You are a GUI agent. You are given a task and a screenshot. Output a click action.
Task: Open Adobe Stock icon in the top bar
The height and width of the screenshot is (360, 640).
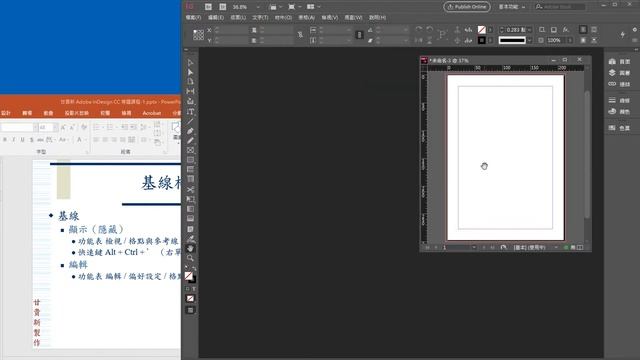(x=222, y=7)
